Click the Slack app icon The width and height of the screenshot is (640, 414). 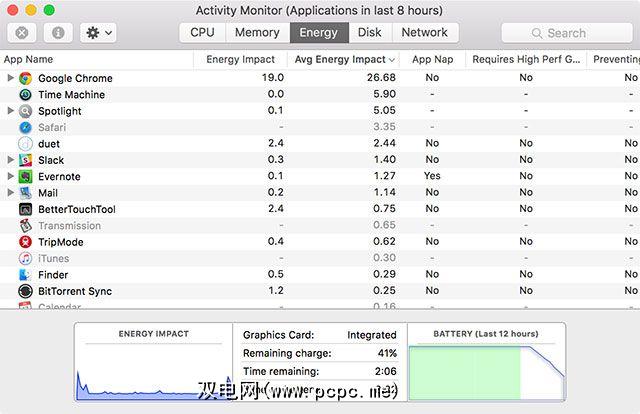pos(25,160)
